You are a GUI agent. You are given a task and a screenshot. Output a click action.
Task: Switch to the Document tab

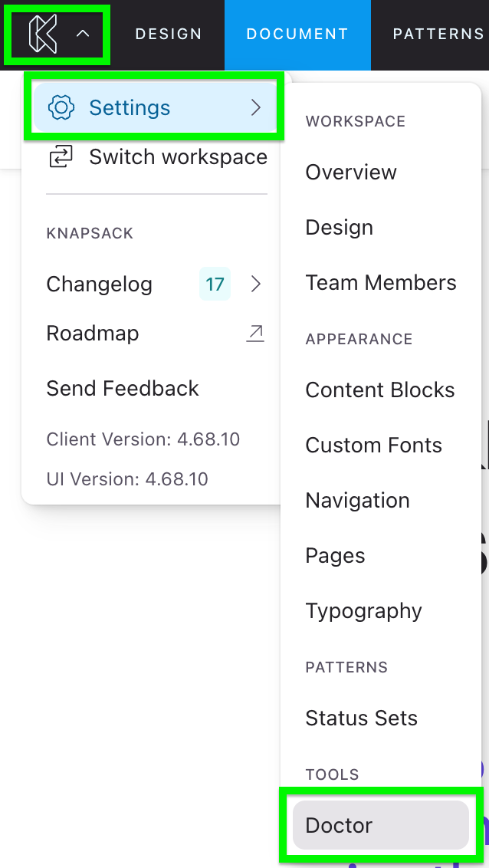297,35
